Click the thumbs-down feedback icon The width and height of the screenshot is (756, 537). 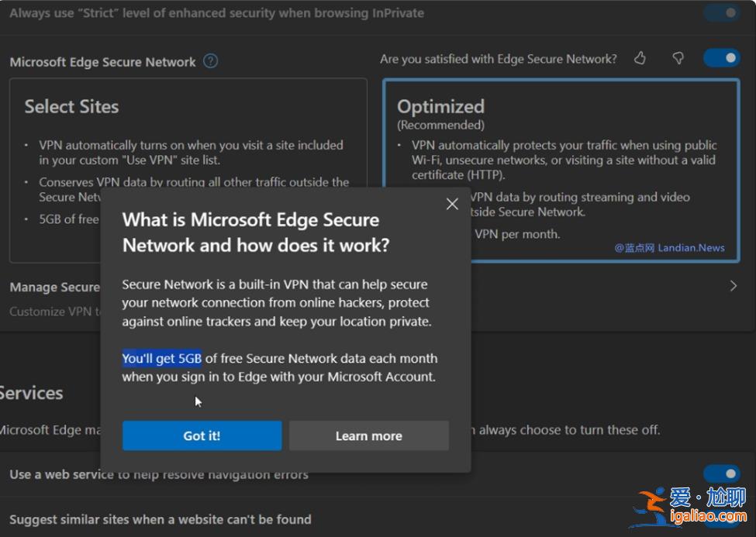click(x=678, y=57)
